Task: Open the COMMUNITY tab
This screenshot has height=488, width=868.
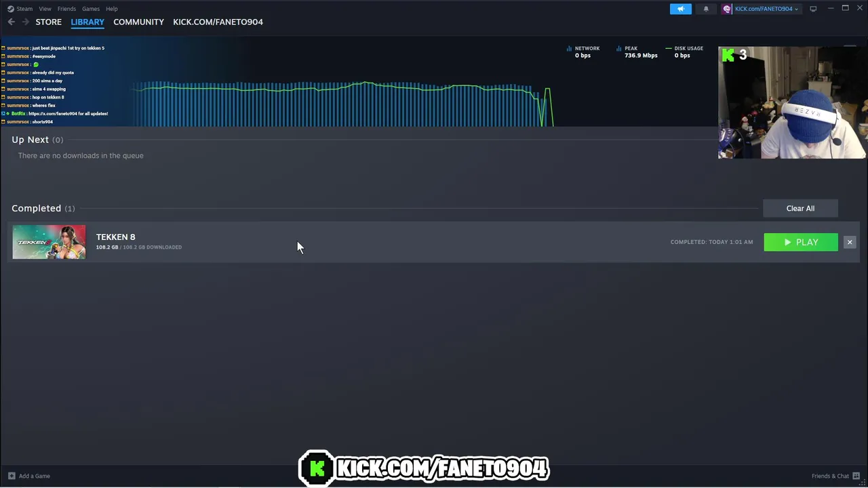Action: [x=138, y=22]
